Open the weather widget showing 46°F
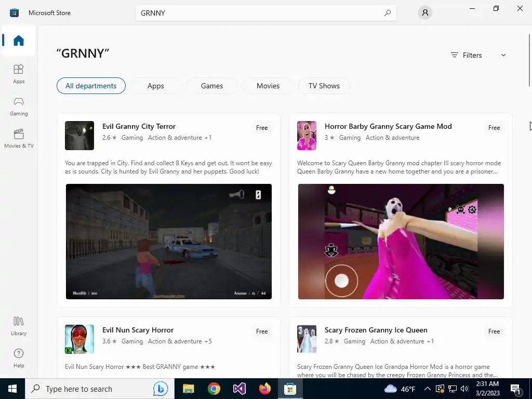Viewport: 532px width, 399px height. [400, 389]
